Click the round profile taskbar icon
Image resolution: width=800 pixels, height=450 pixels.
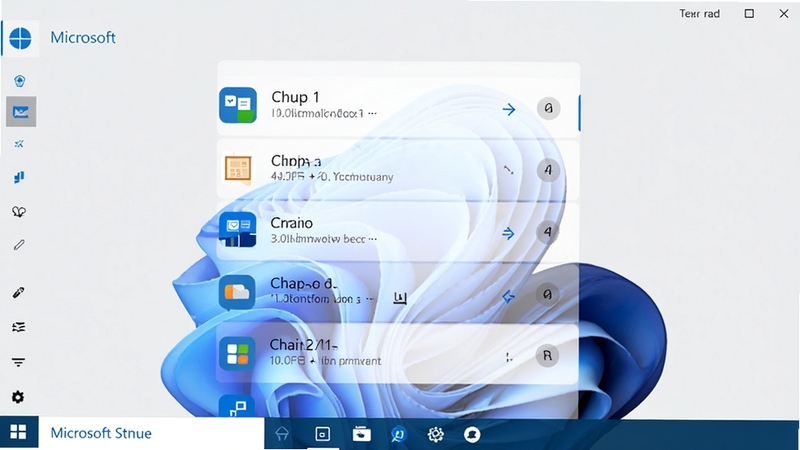472,435
